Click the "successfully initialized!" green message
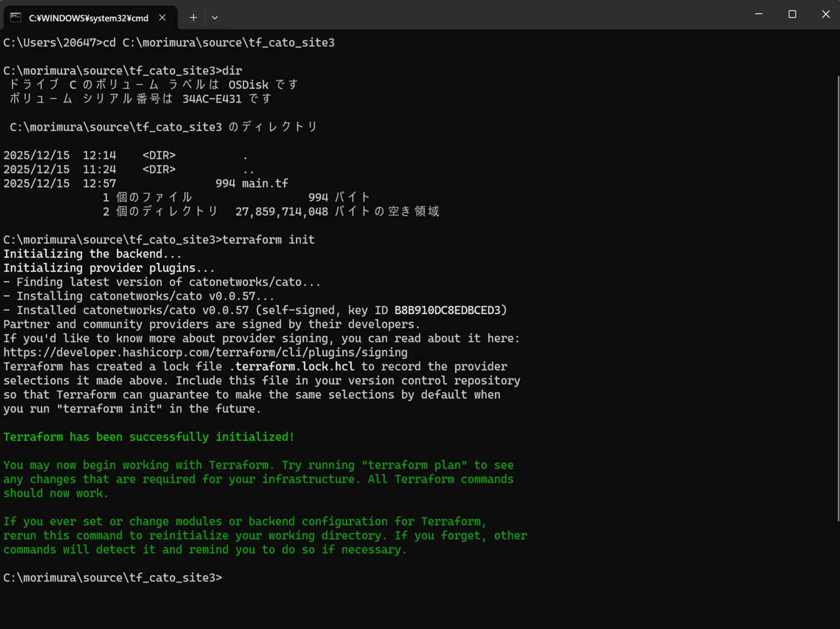The image size is (840, 629). (211, 437)
